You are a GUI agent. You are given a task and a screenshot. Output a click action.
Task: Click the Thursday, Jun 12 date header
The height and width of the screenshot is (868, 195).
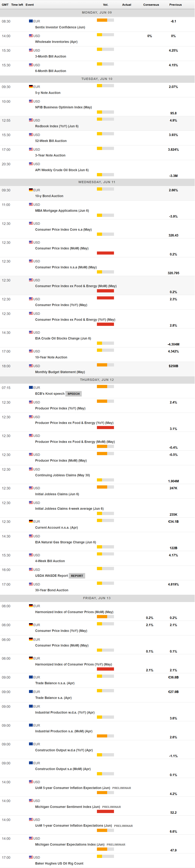pos(97,380)
